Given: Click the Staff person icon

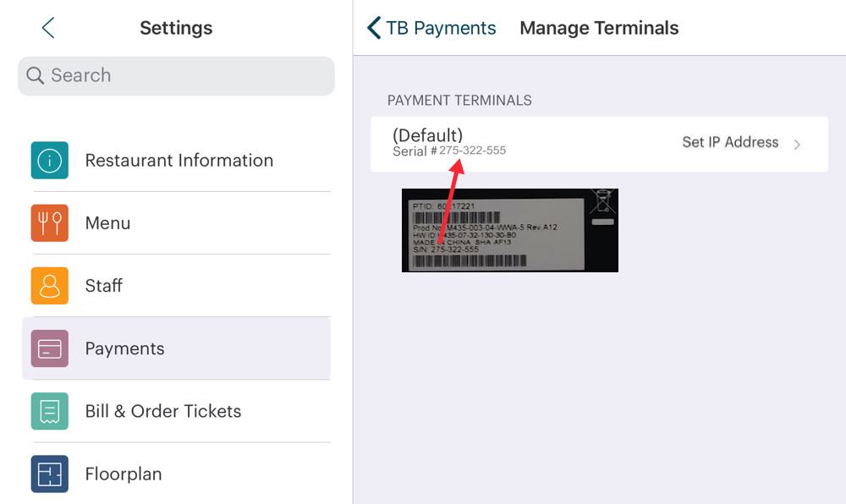Looking at the screenshot, I should click(x=50, y=286).
